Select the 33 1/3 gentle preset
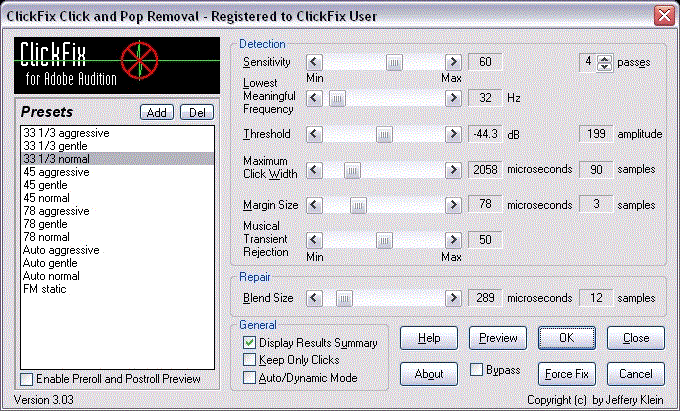Screen dimensions: 680x411 point(118,146)
